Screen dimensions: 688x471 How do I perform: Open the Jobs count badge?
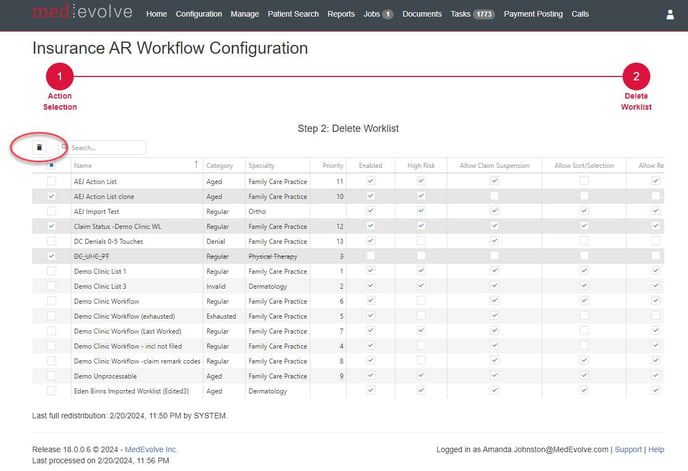(388, 15)
